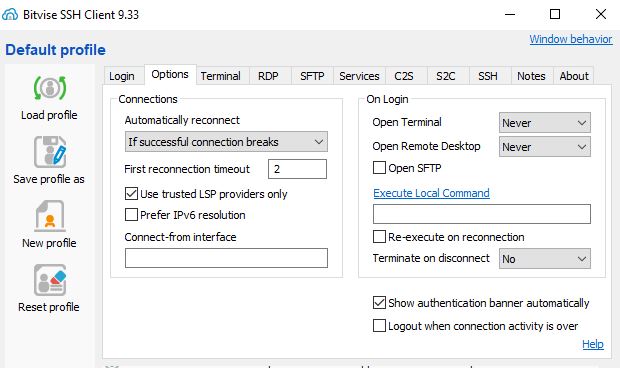Switch to the Notes tab
Viewport: 620px width, 368px height.
tap(531, 76)
